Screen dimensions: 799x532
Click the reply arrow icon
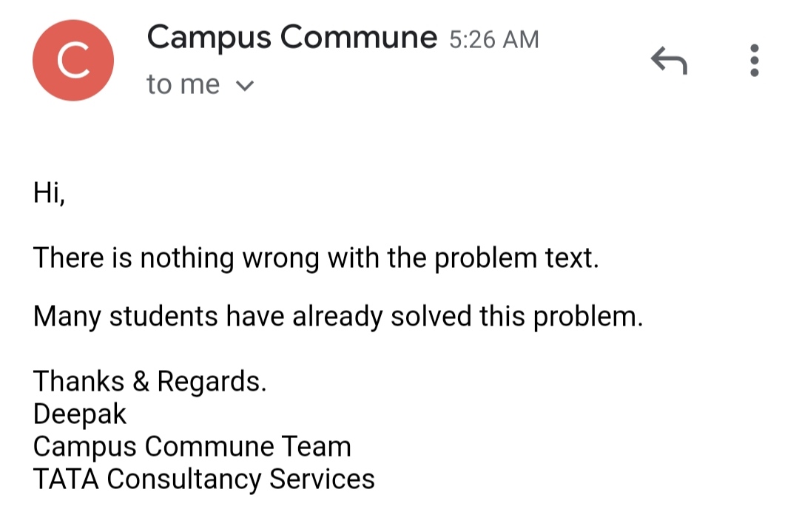[669, 60]
